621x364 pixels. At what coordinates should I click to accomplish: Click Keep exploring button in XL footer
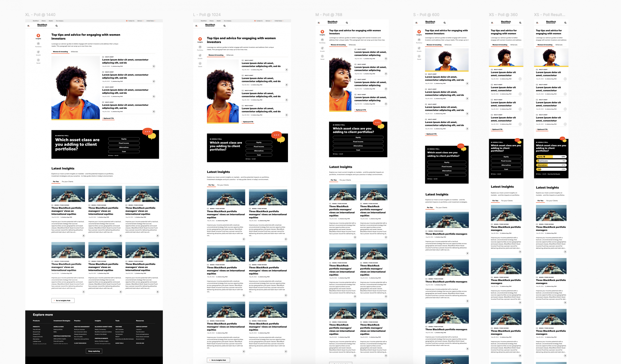pos(94,351)
